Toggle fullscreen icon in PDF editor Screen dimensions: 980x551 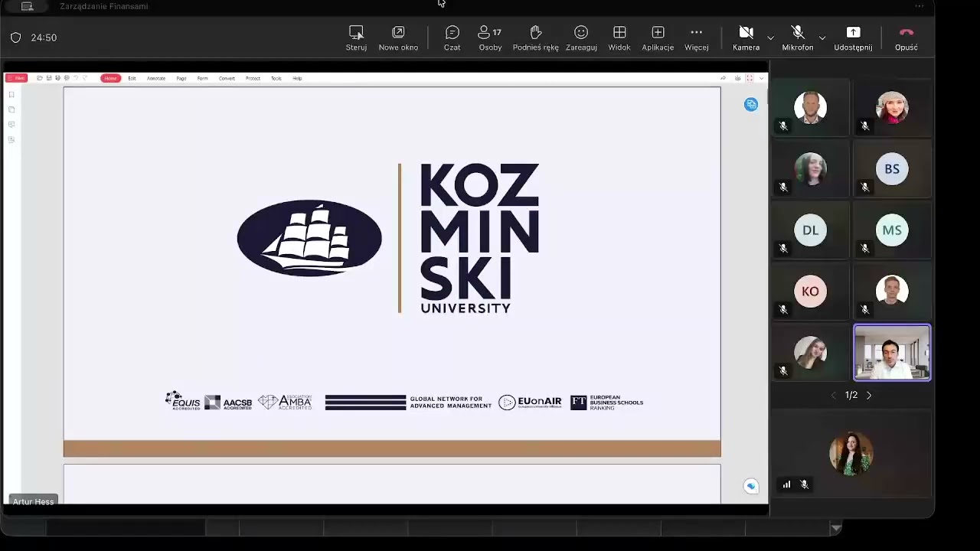pos(750,78)
